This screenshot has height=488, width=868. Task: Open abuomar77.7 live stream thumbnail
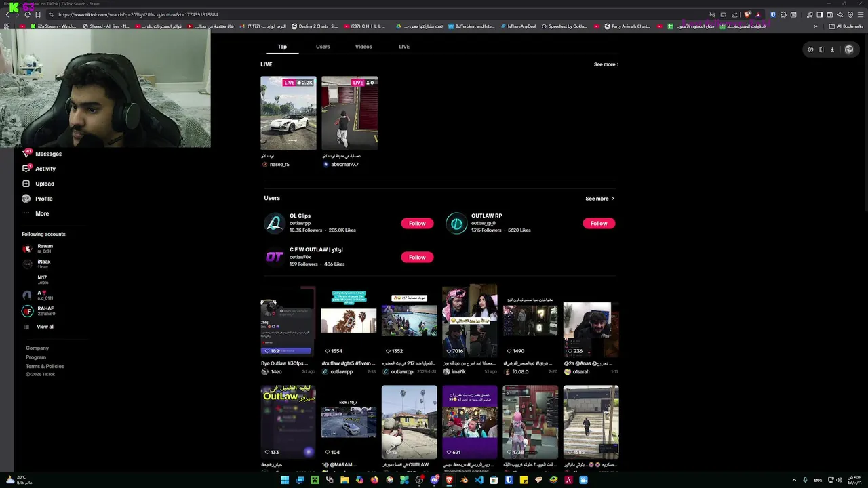coord(349,113)
